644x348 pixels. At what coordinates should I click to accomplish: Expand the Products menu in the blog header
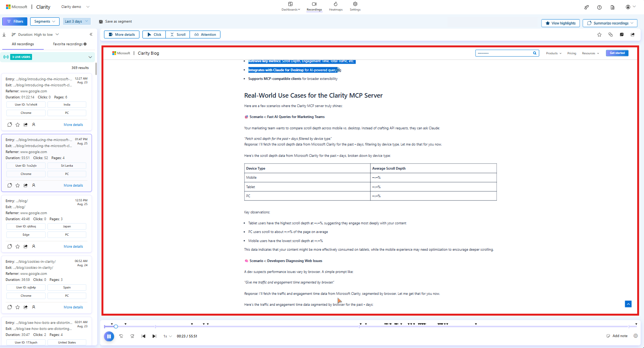tap(554, 53)
